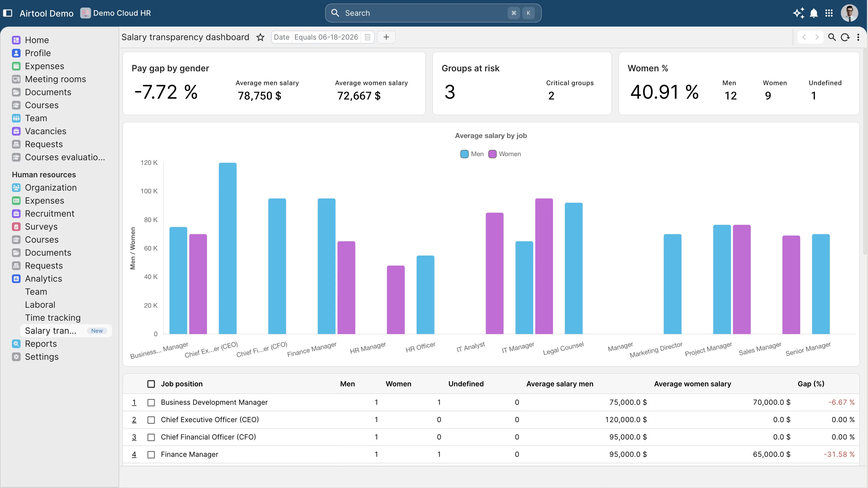This screenshot has height=488, width=868.
Task: Click the Reports sidebar icon
Action: pos(16,344)
